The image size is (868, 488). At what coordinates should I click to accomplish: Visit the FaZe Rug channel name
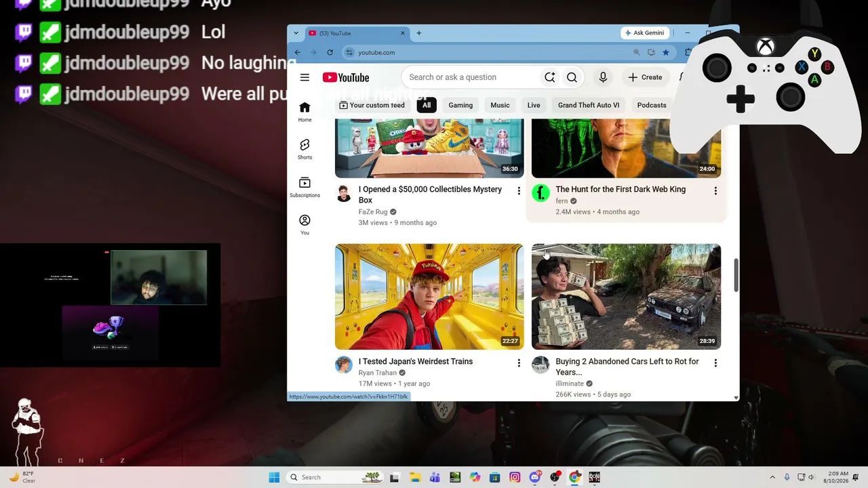373,212
